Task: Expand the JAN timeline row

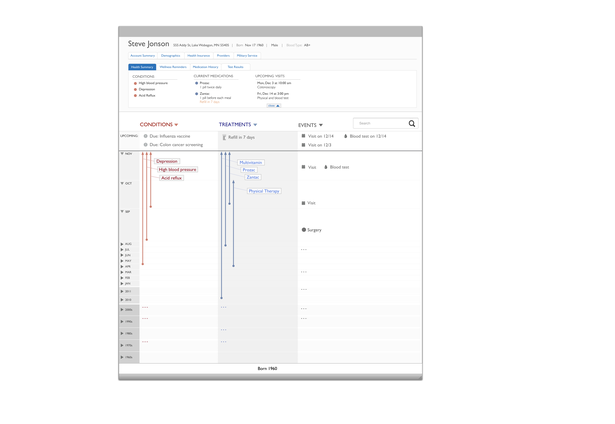Action: (122, 284)
